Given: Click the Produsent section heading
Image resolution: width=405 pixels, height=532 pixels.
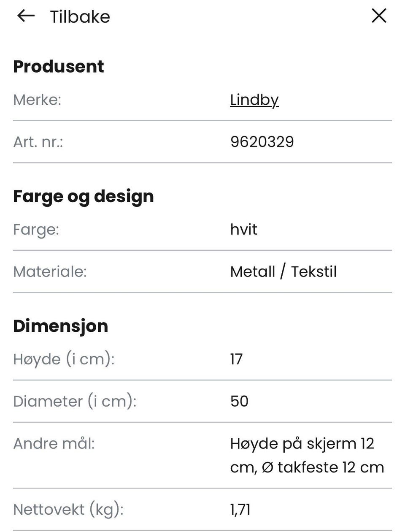Looking at the screenshot, I should [58, 66].
